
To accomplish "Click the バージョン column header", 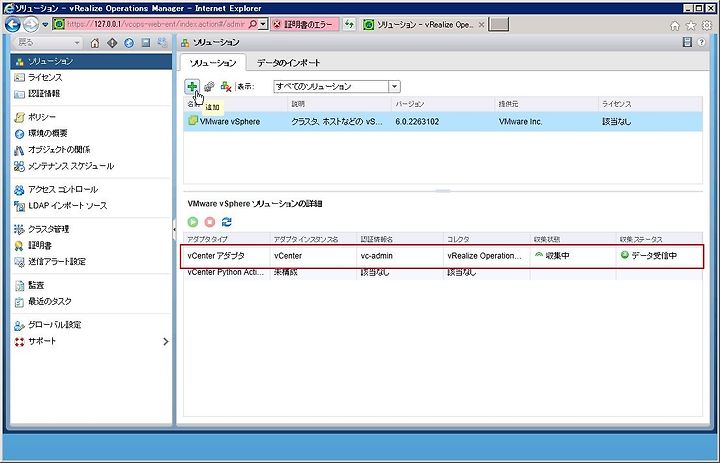I will click(443, 104).
